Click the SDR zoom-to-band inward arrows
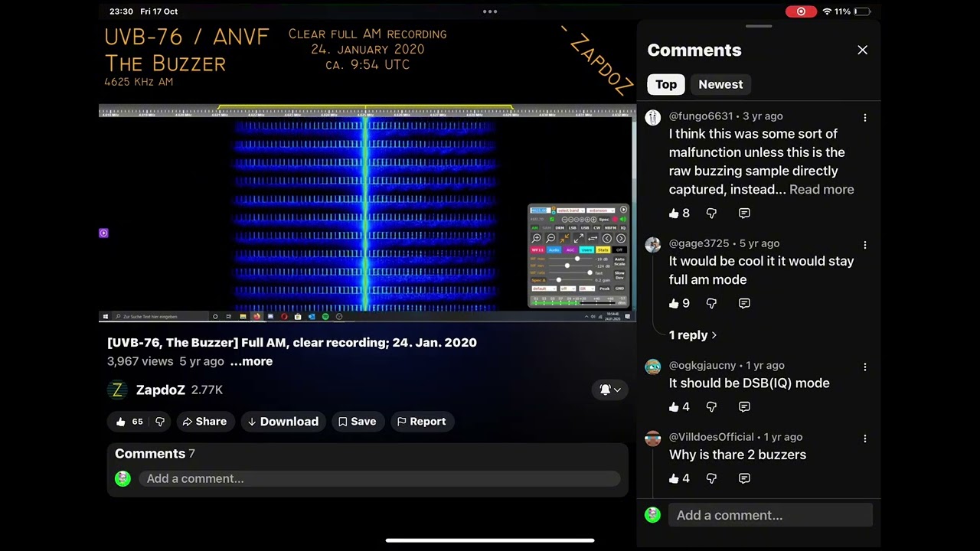 pyautogui.click(x=565, y=238)
